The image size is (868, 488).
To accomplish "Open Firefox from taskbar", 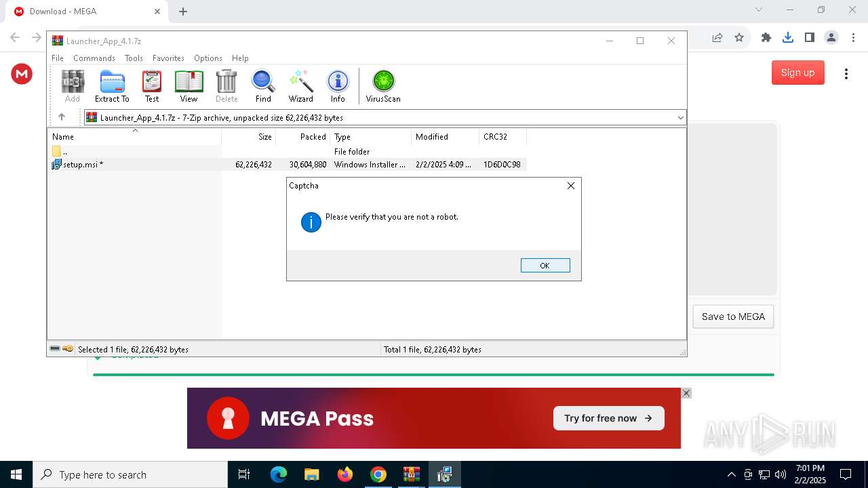I will (345, 474).
